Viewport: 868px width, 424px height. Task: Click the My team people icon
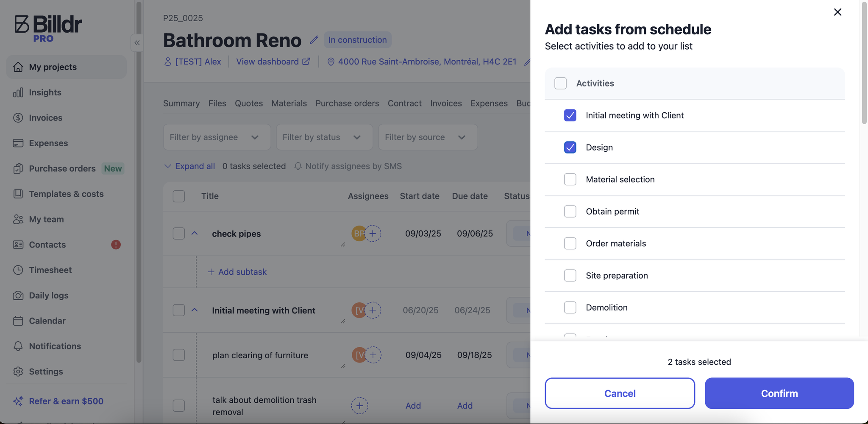coord(18,219)
